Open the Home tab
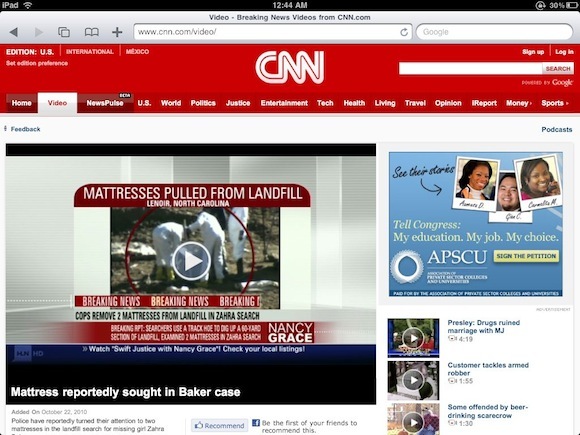The width and height of the screenshot is (580, 435). point(21,103)
